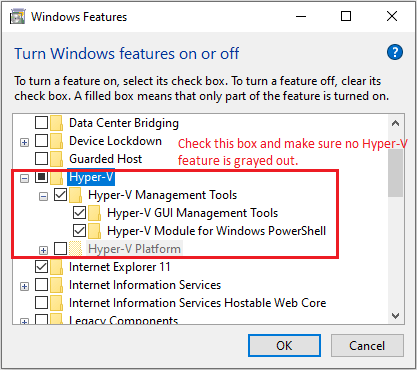This screenshot has width=417, height=370.
Task: Tick the Guarded Host checkbox
Action: (41, 159)
